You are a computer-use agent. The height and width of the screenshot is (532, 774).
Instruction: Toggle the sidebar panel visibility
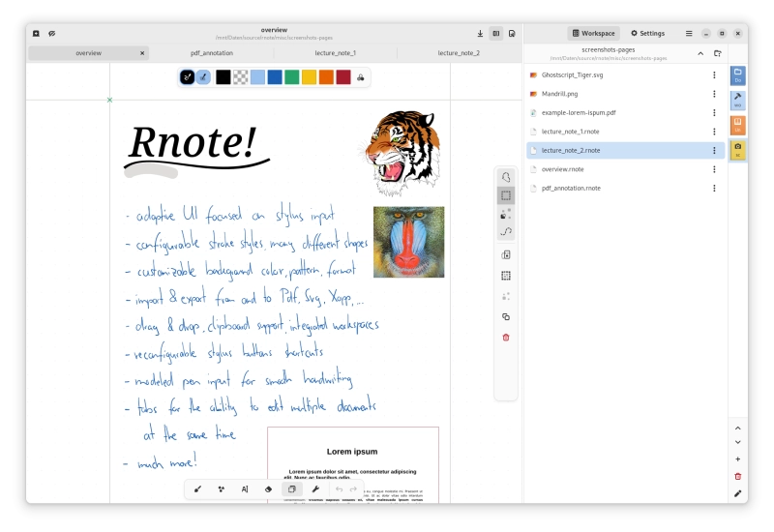click(496, 33)
